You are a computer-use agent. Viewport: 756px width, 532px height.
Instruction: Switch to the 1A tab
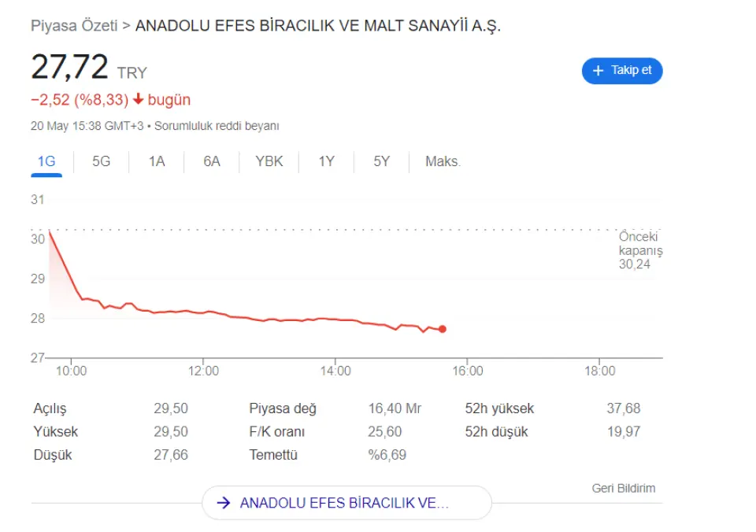[157, 161]
